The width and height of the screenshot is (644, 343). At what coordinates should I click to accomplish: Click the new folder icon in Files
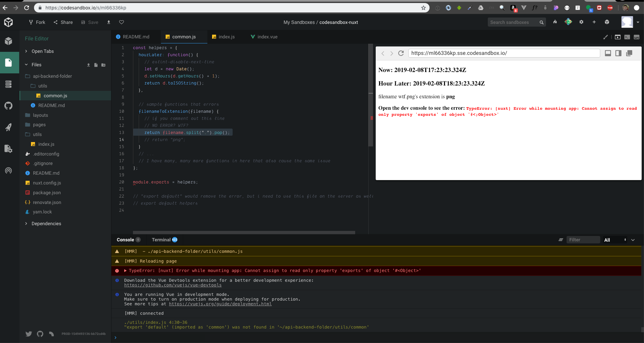click(x=103, y=65)
